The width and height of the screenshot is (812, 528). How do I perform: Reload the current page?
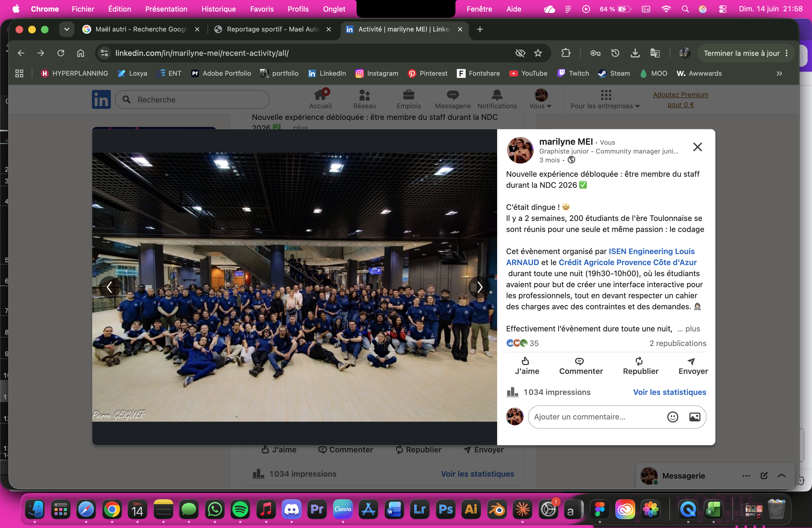pos(61,53)
